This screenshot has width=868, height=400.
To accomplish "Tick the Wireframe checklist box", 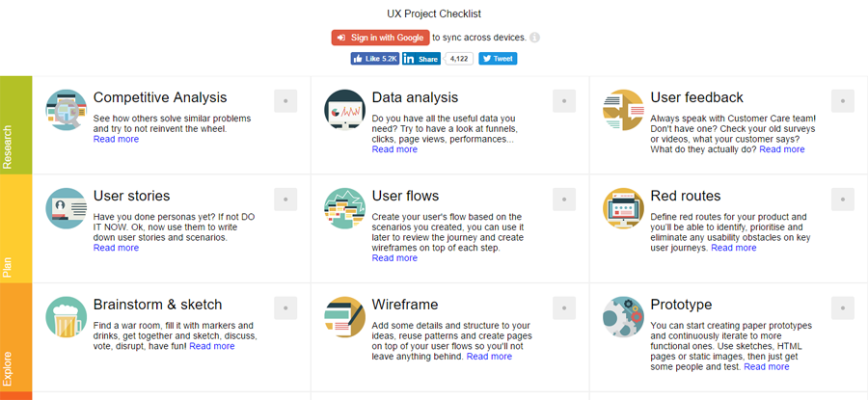I will [564, 308].
